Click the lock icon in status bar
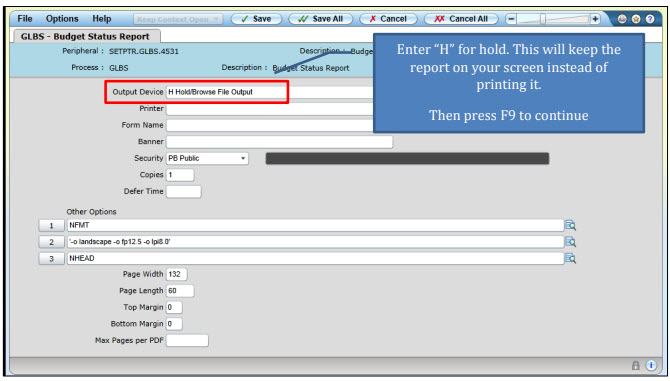The width and height of the screenshot is (670, 381). point(636,365)
